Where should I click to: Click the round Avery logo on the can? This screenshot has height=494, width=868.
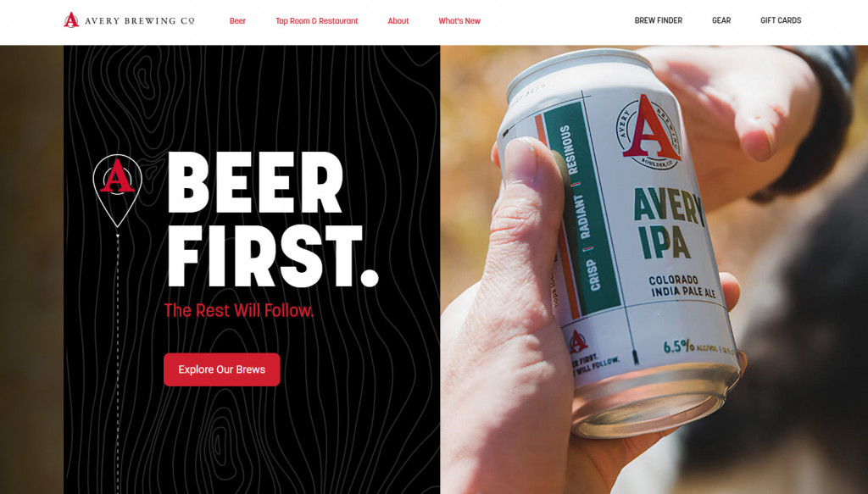pyautogui.click(x=648, y=132)
